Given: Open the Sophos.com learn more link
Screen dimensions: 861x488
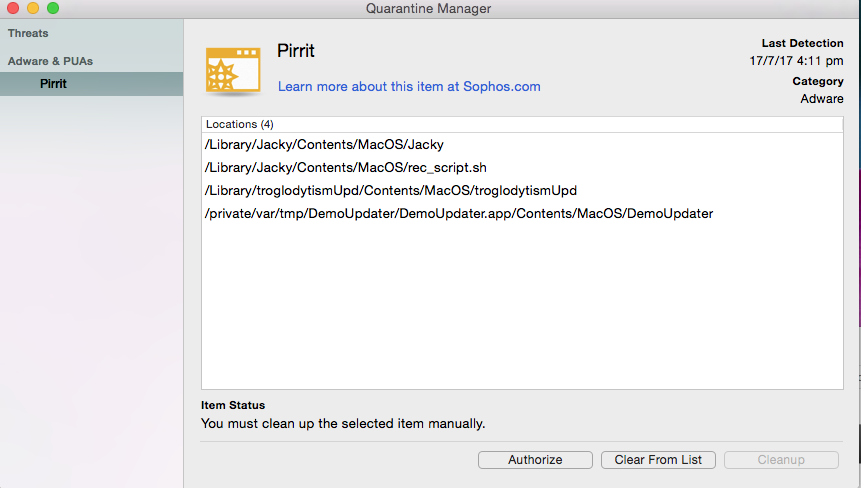Looking at the screenshot, I should click(409, 86).
